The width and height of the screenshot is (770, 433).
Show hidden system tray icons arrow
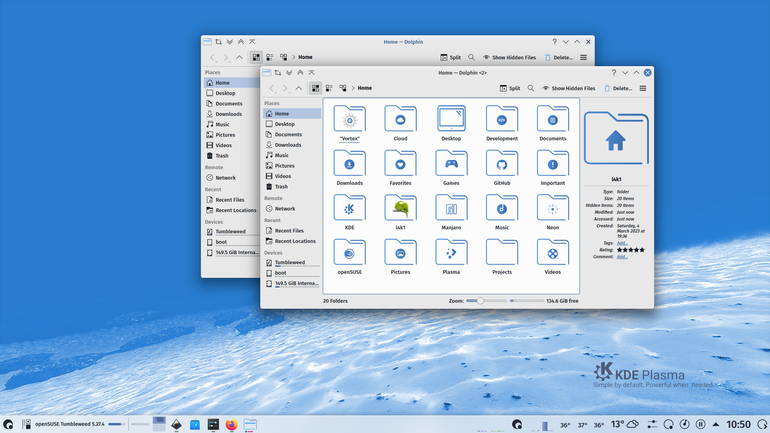(x=716, y=424)
